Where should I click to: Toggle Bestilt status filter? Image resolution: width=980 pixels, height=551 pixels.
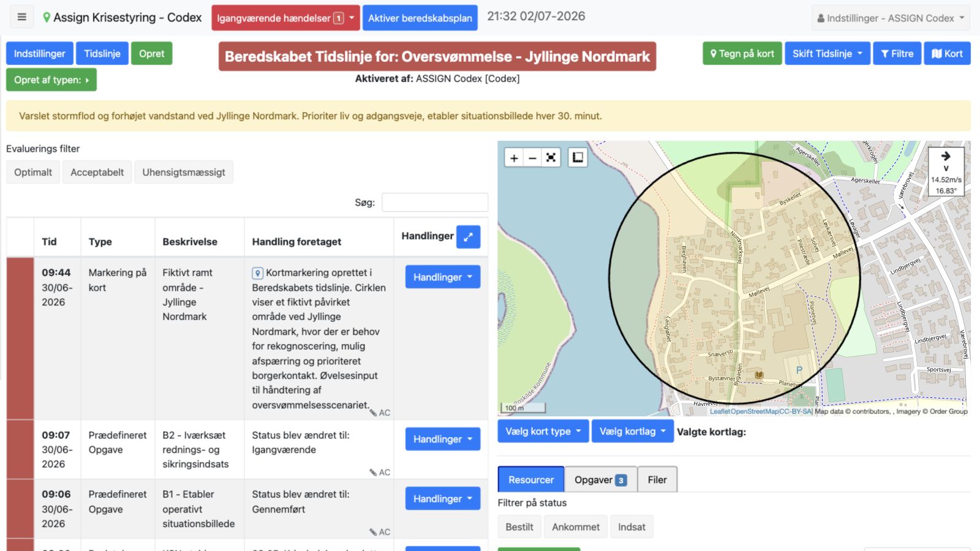point(519,527)
